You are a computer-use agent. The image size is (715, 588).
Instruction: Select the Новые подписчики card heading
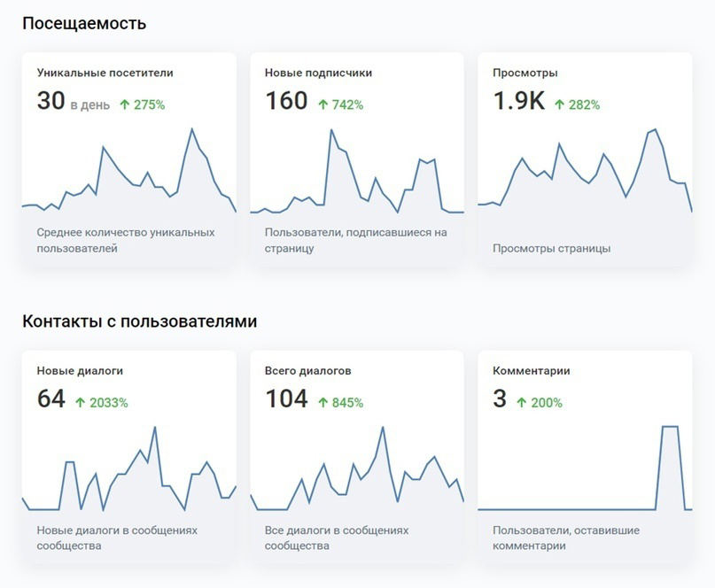[318, 73]
